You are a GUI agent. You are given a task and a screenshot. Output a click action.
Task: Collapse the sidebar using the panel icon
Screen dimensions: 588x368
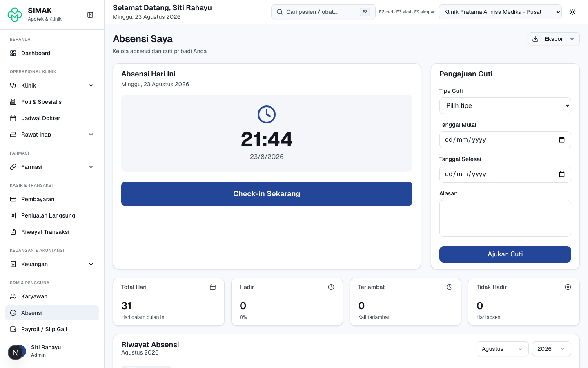point(90,15)
